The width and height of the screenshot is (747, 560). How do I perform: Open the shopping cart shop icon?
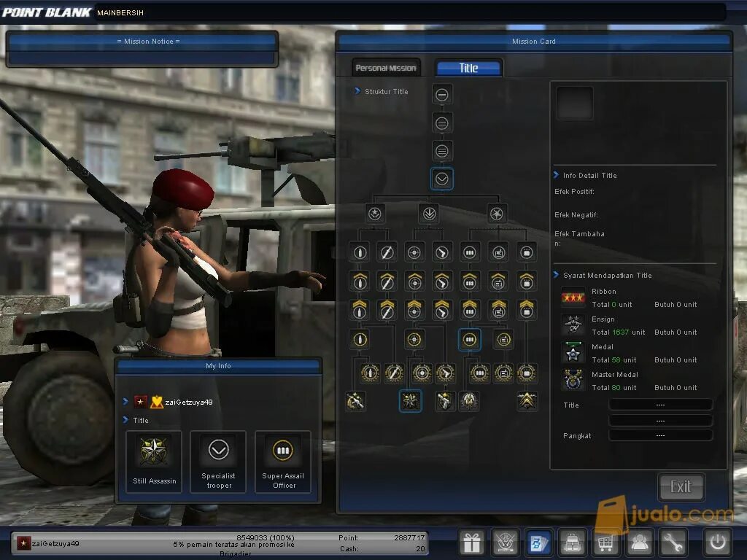click(x=605, y=542)
